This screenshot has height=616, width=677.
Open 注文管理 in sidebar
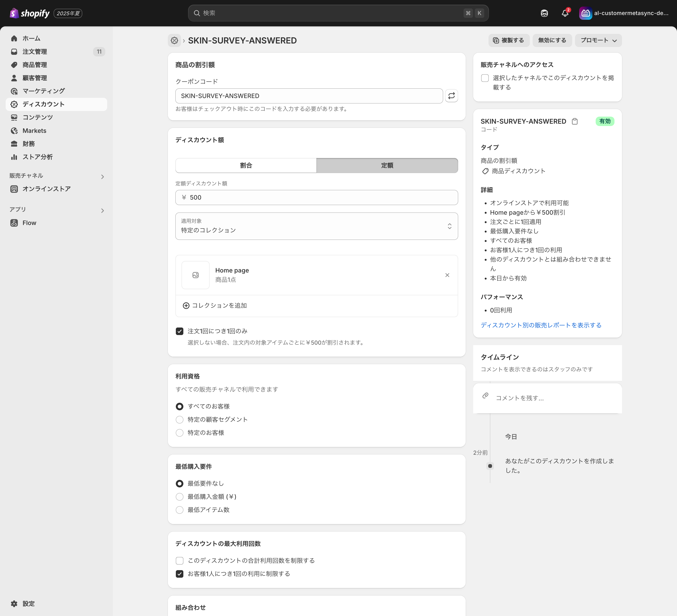[56, 51]
